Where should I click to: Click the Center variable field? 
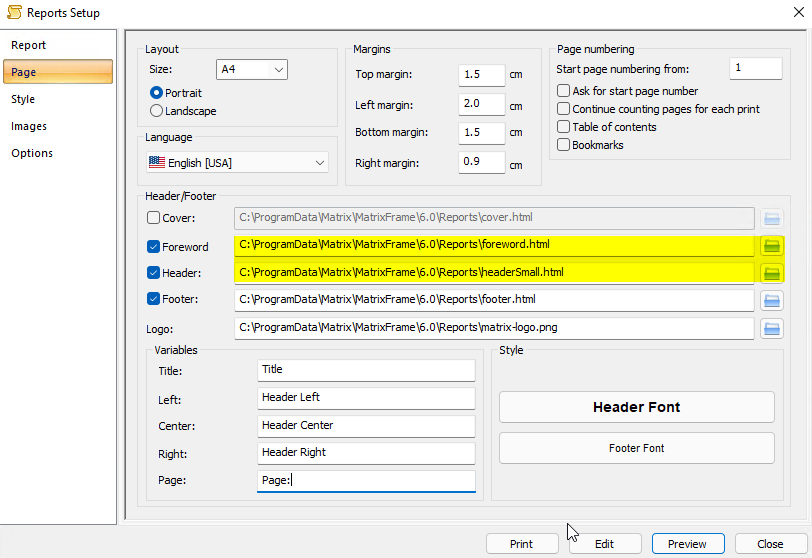click(366, 425)
